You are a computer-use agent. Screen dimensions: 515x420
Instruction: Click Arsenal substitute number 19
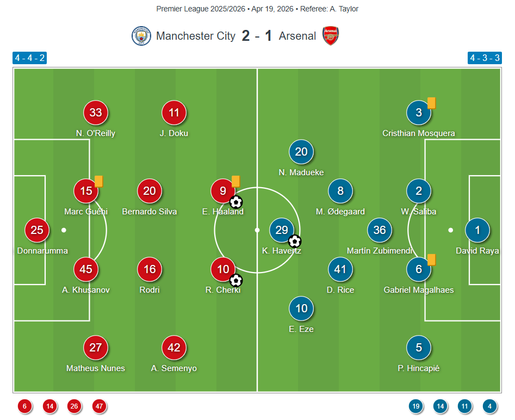(416, 406)
